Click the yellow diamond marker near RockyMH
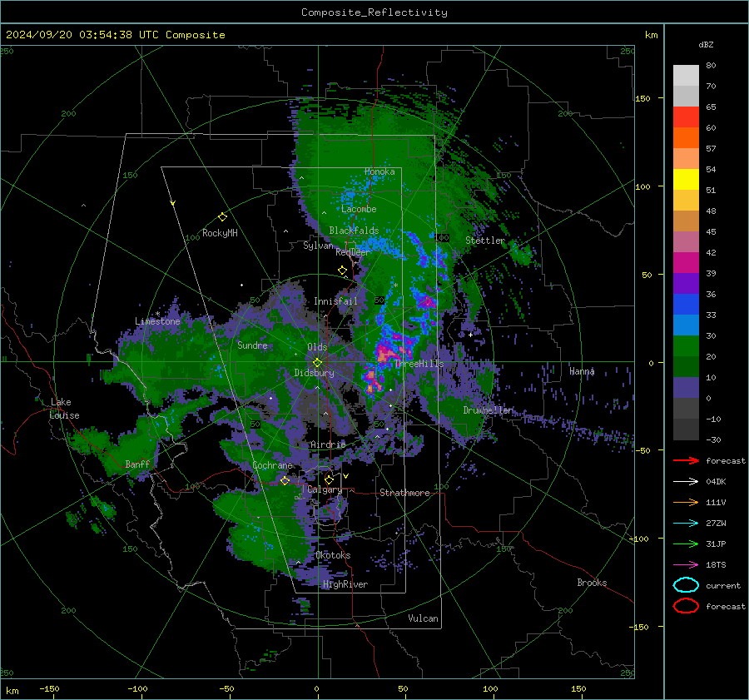This screenshot has width=749, height=700. pos(222,217)
